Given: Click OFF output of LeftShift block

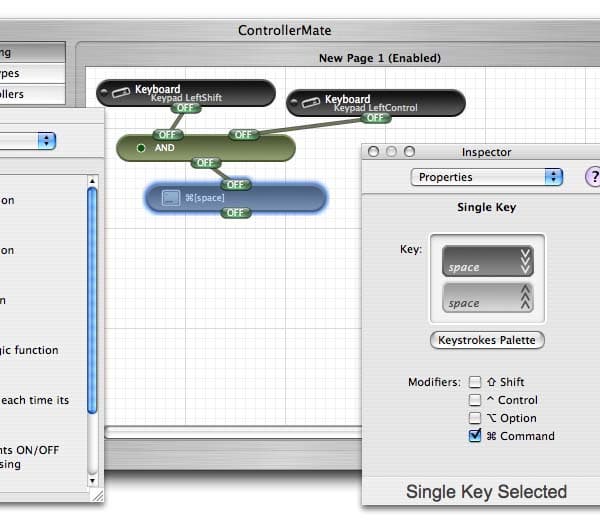Looking at the screenshot, I should [185, 108].
